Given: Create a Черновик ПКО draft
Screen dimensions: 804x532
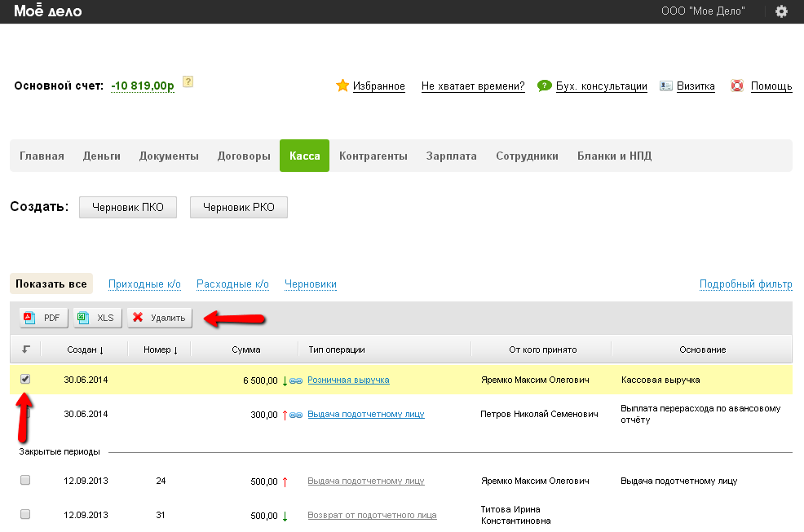Looking at the screenshot, I should pyautogui.click(x=127, y=208).
